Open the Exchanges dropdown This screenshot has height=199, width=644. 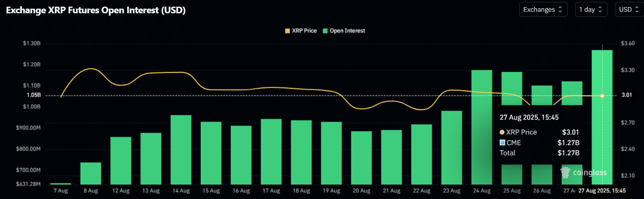pos(543,10)
